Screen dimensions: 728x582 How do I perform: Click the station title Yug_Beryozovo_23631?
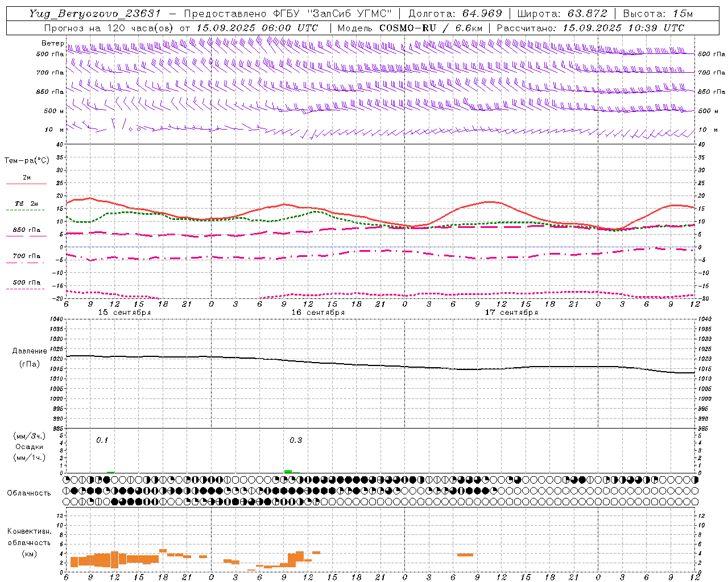pos(95,14)
